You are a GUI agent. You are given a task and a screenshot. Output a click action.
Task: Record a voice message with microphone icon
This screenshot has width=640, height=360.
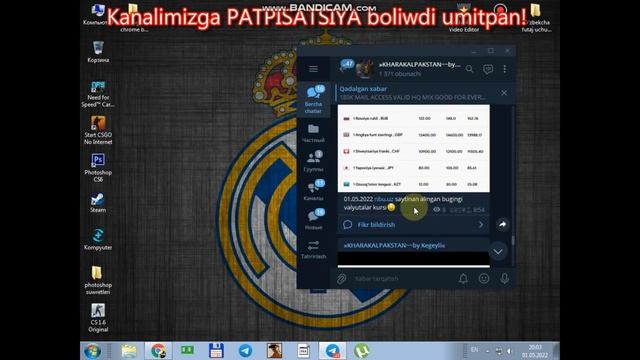pyautogui.click(x=504, y=278)
